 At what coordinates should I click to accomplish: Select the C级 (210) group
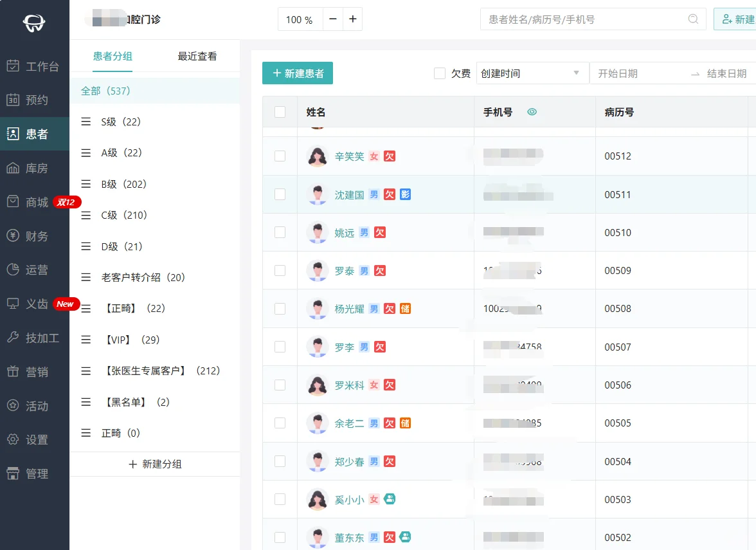(x=155, y=215)
